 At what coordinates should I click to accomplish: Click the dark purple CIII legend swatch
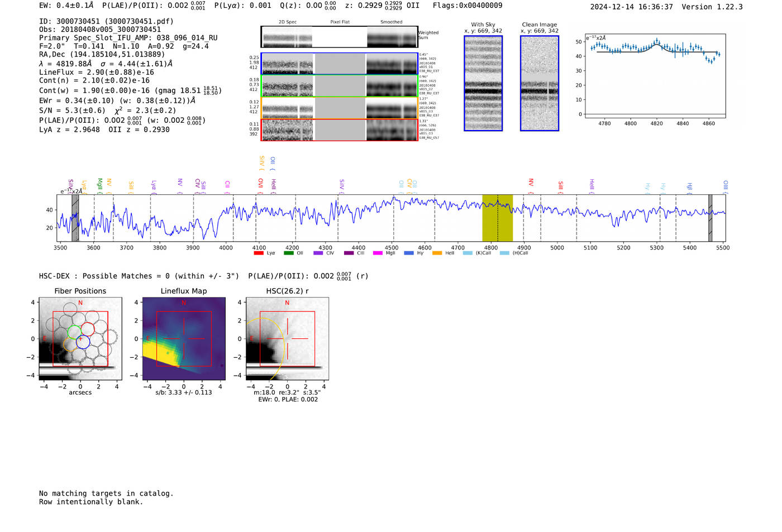(349, 253)
